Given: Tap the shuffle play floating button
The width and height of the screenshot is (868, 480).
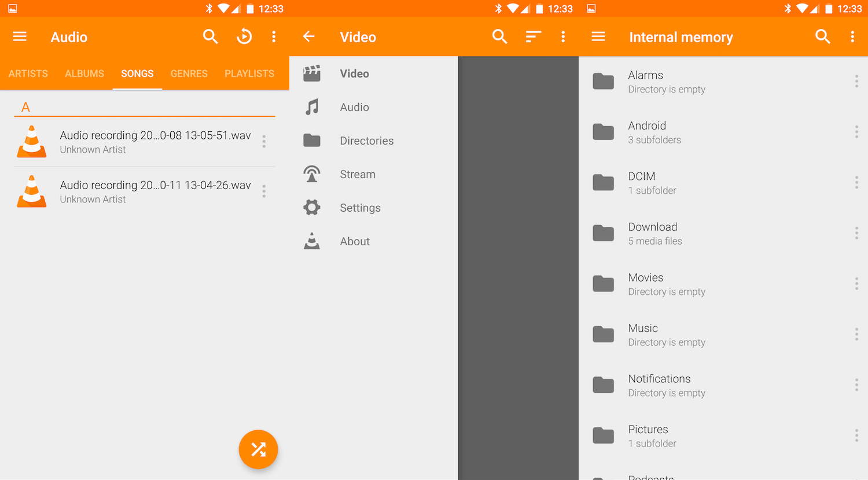Looking at the screenshot, I should (258, 449).
